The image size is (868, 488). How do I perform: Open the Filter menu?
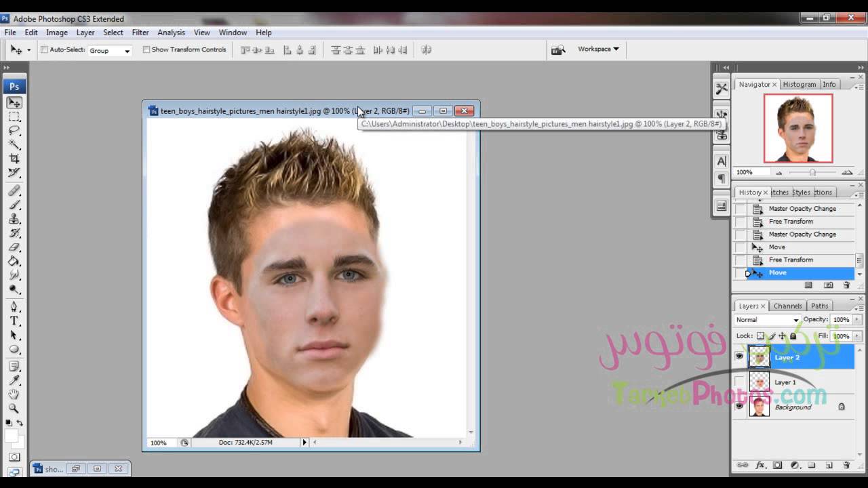[140, 33]
